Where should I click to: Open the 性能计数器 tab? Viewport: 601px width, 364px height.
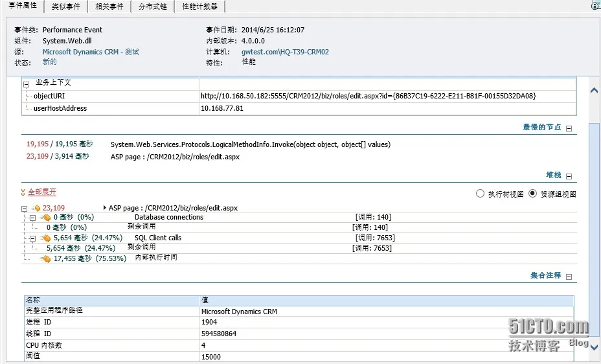(x=199, y=6)
